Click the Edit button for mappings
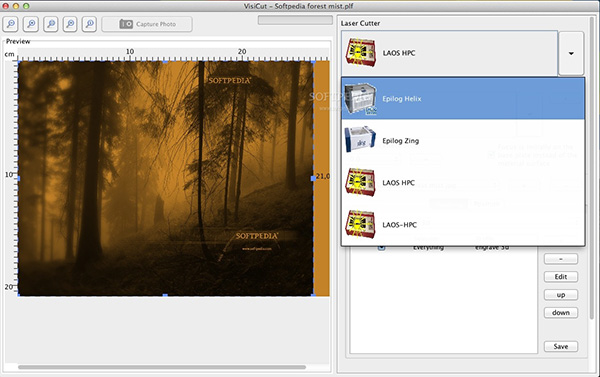600x377 pixels. pos(561,277)
